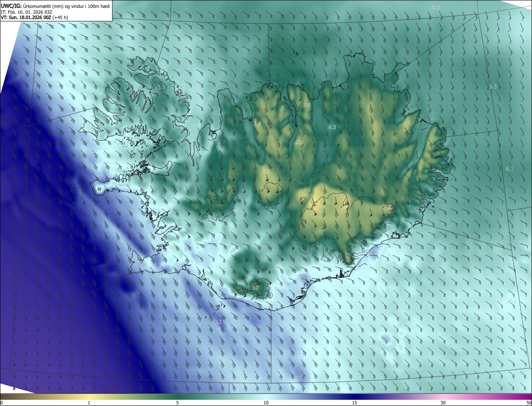
Task: Click the 5 tick label on the colorbar
Action: click(x=177, y=403)
